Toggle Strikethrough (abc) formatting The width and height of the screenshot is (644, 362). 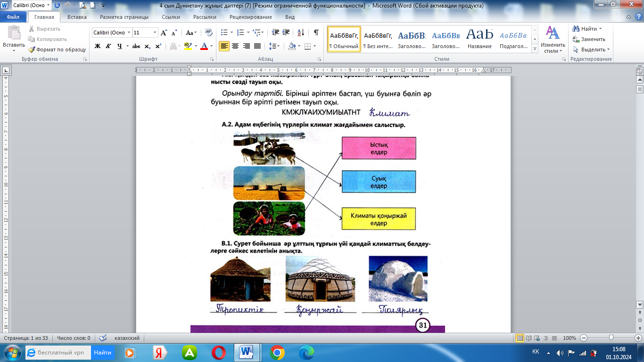136,46
